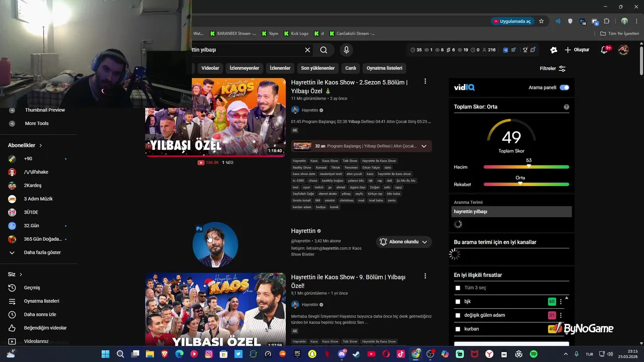644x362 pixels.
Task: Check the Tüm 3 seç checkbox
Action: [458, 288]
